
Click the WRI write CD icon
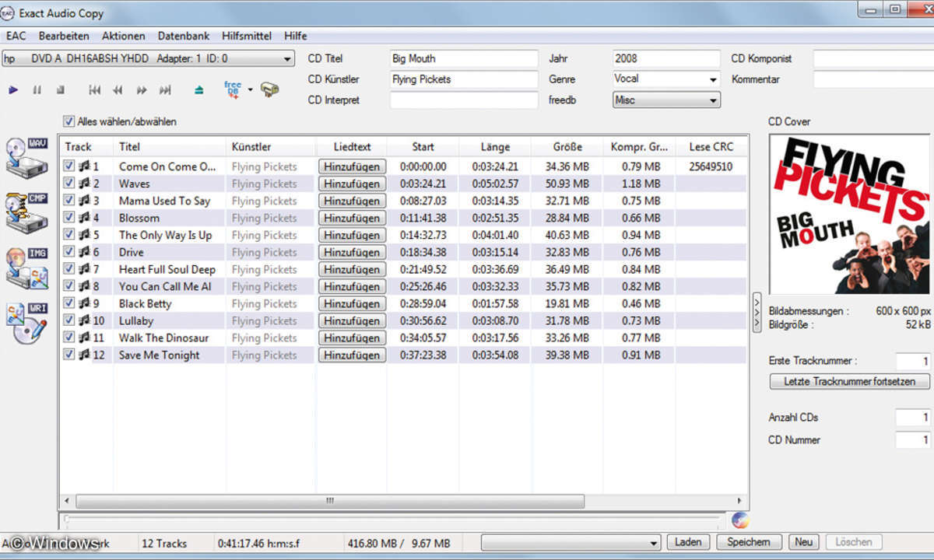(27, 323)
